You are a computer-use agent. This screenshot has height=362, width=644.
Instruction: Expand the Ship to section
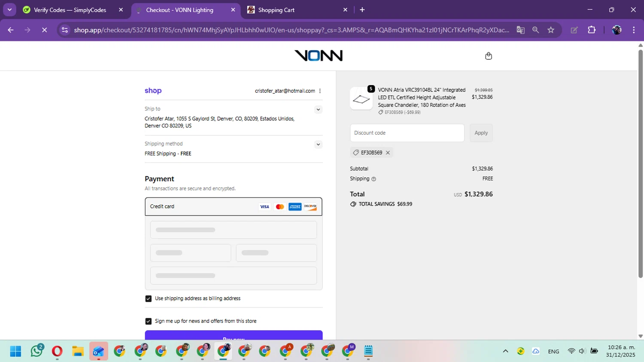[x=318, y=110]
